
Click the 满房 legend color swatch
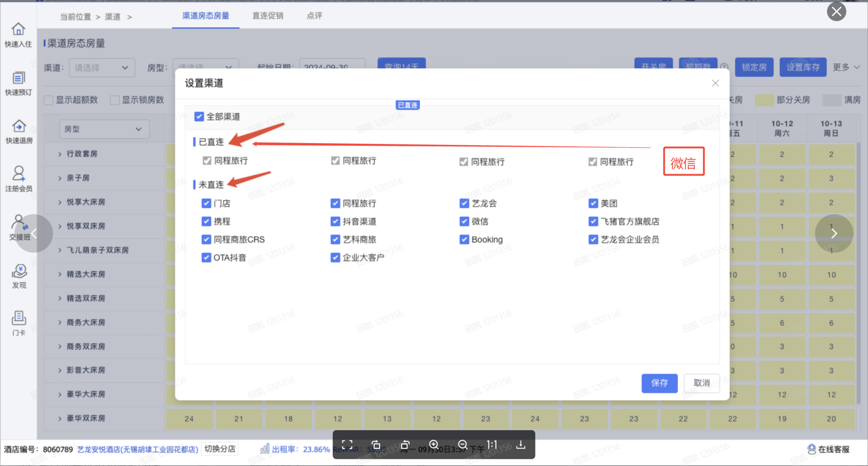pos(832,100)
